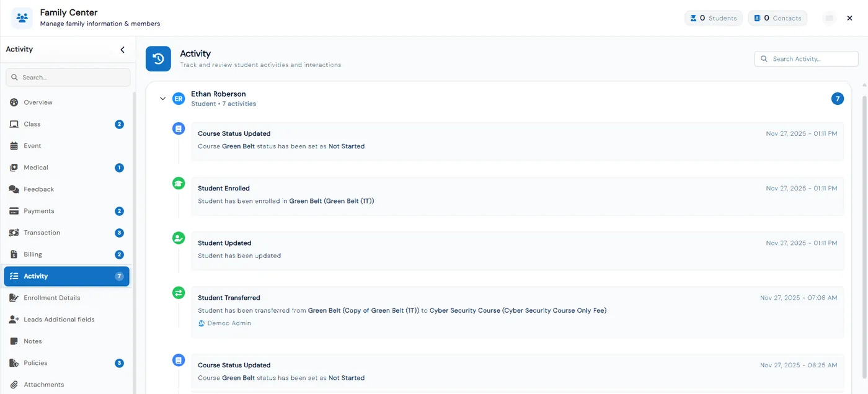This screenshot has width=868, height=394.
Task: Click the Activity checklist icon in sidebar
Action: pyautogui.click(x=14, y=276)
